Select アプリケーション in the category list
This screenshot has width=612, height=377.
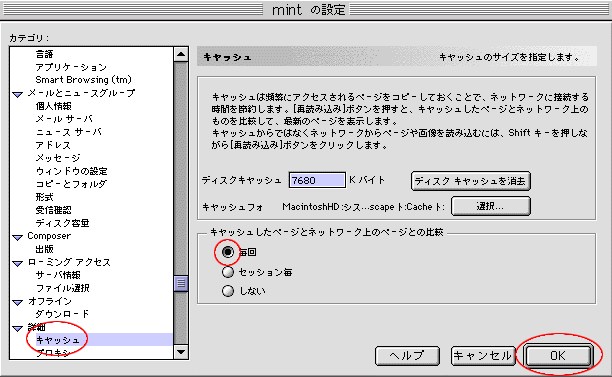coord(71,67)
